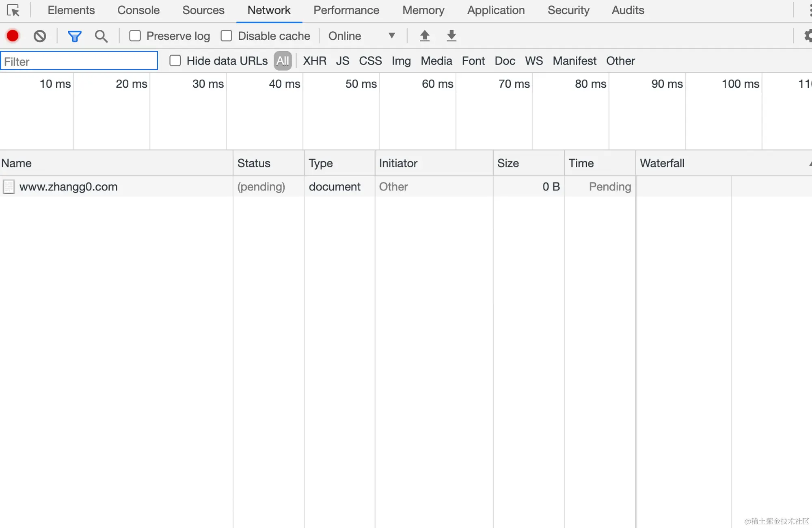Click the 50 ms timeline overview marker
This screenshot has height=528, width=812.
point(361,84)
